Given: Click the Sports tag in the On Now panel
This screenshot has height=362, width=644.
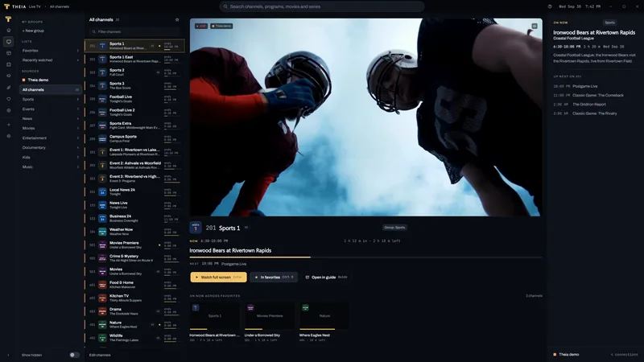Looking at the screenshot, I should point(610,23).
